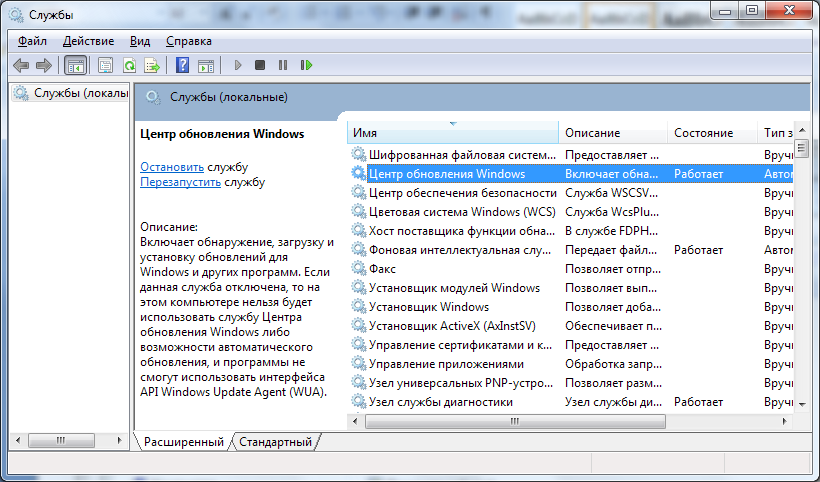Screen dimensions: 820x482
Task: Click the Export list toolbar icon
Action: (x=152, y=65)
